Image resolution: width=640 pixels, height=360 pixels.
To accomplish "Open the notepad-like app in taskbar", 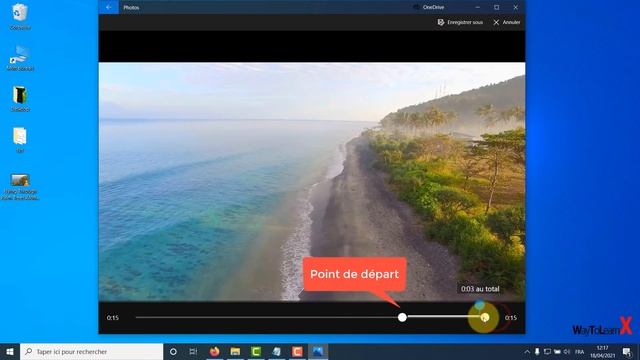I will coord(276,351).
